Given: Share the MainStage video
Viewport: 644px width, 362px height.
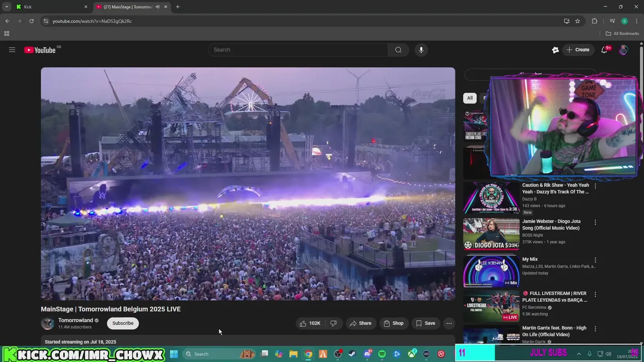Looking at the screenshot, I should pyautogui.click(x=361, y=323).
